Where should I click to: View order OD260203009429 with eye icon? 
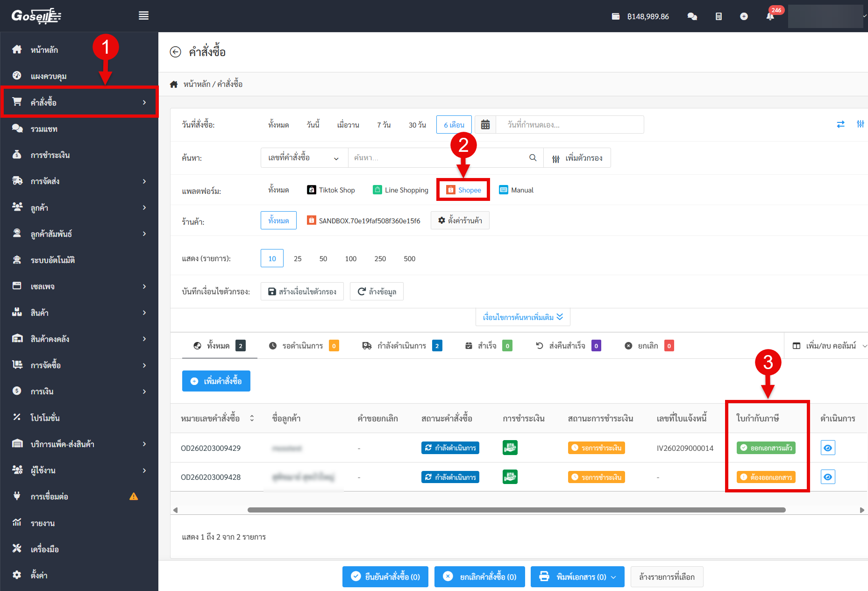point(828,448)
